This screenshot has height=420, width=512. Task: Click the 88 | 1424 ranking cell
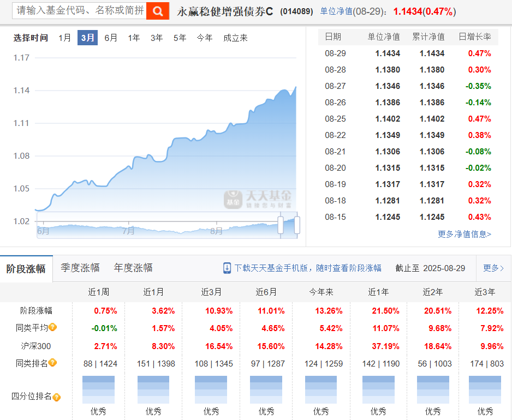pos(100,363)
